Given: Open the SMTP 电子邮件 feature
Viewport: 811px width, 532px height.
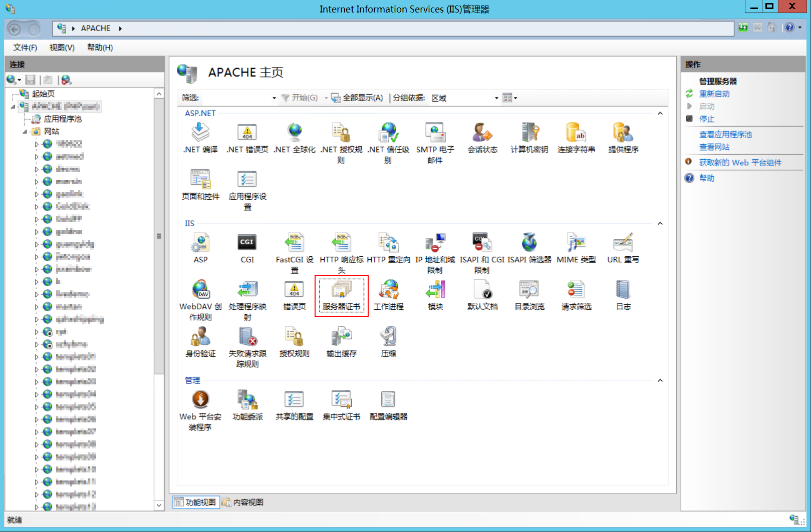Looking at the screenshot, I should pyautogui.click(x=435, y=144).
